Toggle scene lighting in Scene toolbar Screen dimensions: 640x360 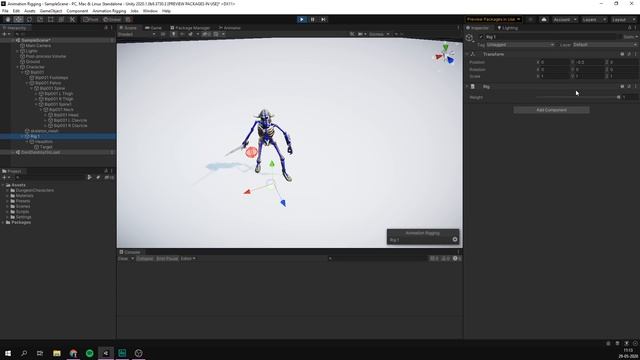173,34
